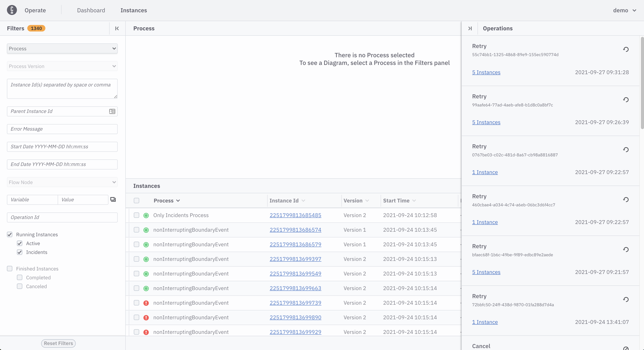Expand the demo user menu
Screen dimensions: 644x350
[x=625, y=10]
